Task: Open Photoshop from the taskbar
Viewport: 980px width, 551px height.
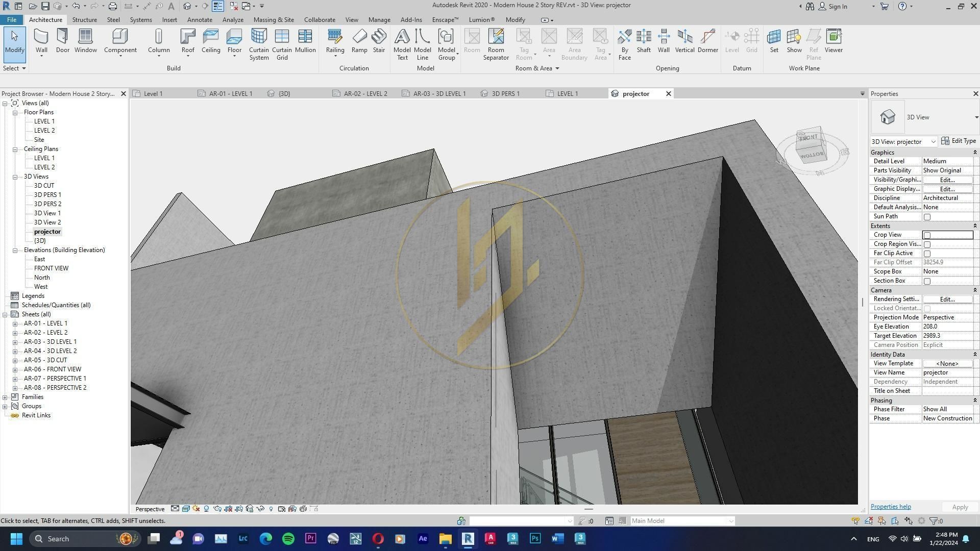Action: point(535,539)
